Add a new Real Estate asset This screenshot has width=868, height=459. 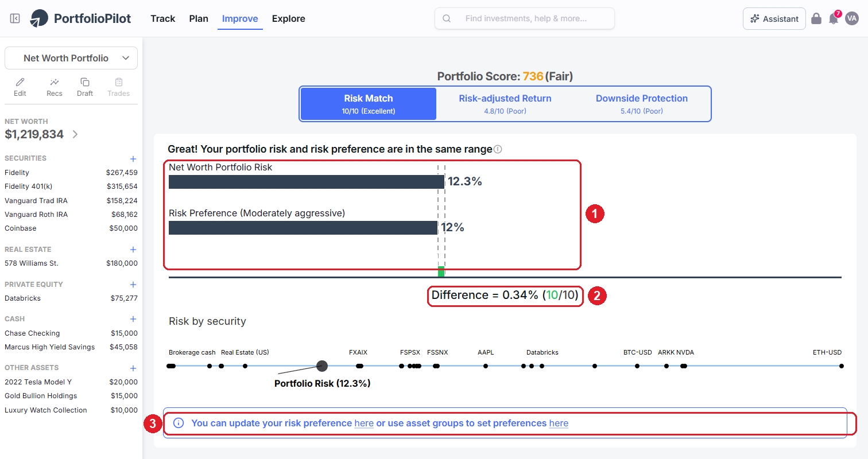(x=133, y=250)
